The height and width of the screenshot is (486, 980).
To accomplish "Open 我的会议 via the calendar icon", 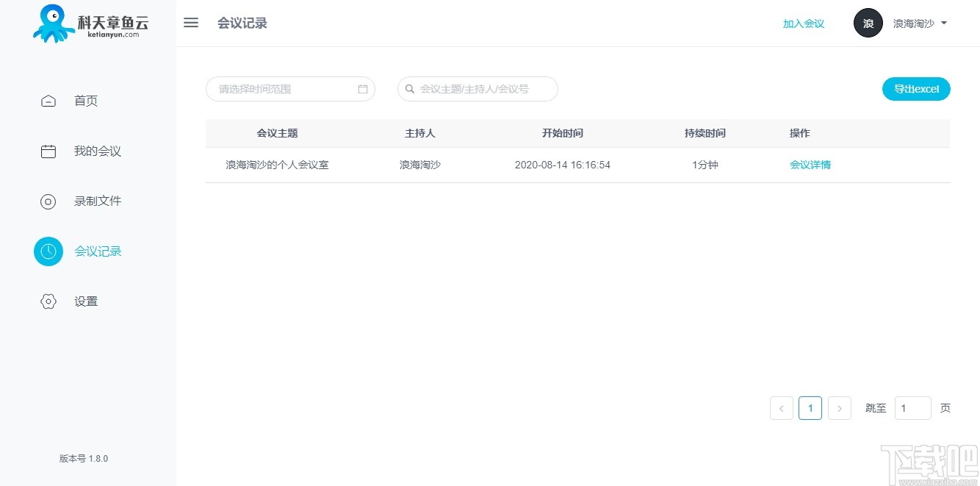I will tap(48, 151).
